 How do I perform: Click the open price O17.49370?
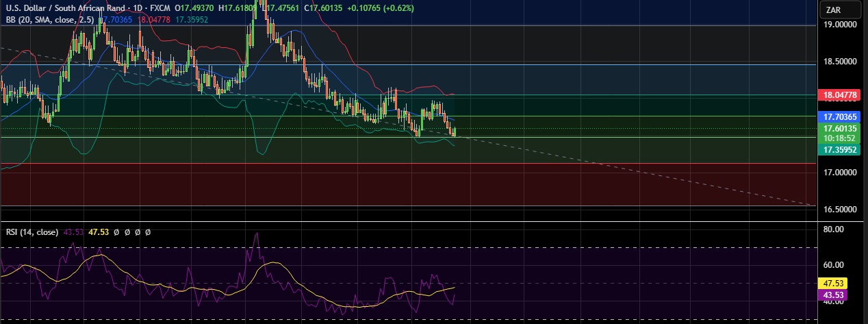pos(195,8)
